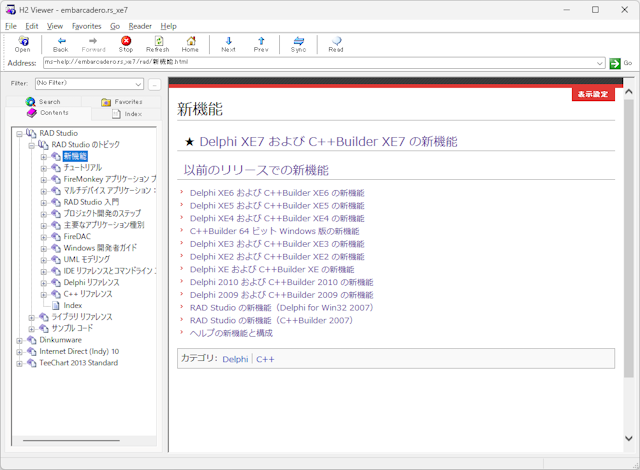Jump to Next topic icon
Screen dimensions: 640x470
click(x=229, y=41)
